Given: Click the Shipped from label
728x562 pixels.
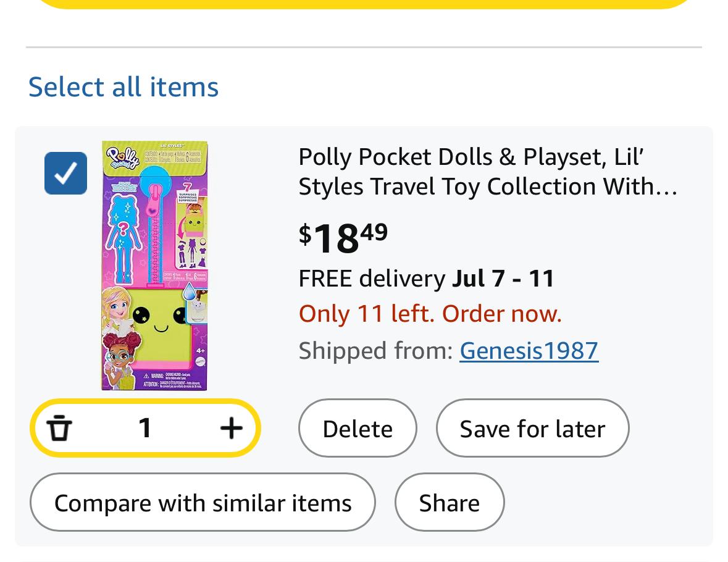Looking at the screenshot, I should pos(375,351).
